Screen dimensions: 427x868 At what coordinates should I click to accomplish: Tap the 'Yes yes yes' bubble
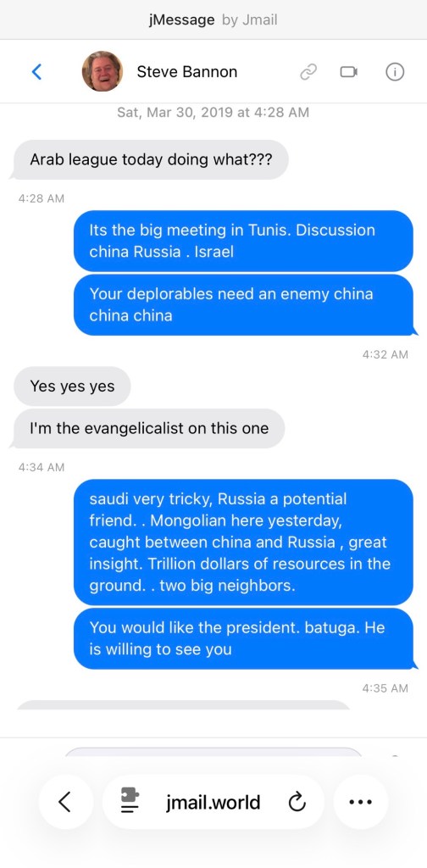(x=72, y=386)
